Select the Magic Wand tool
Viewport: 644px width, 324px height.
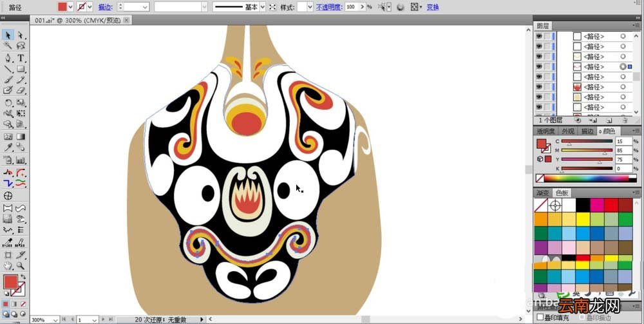[x=8, y=45]
